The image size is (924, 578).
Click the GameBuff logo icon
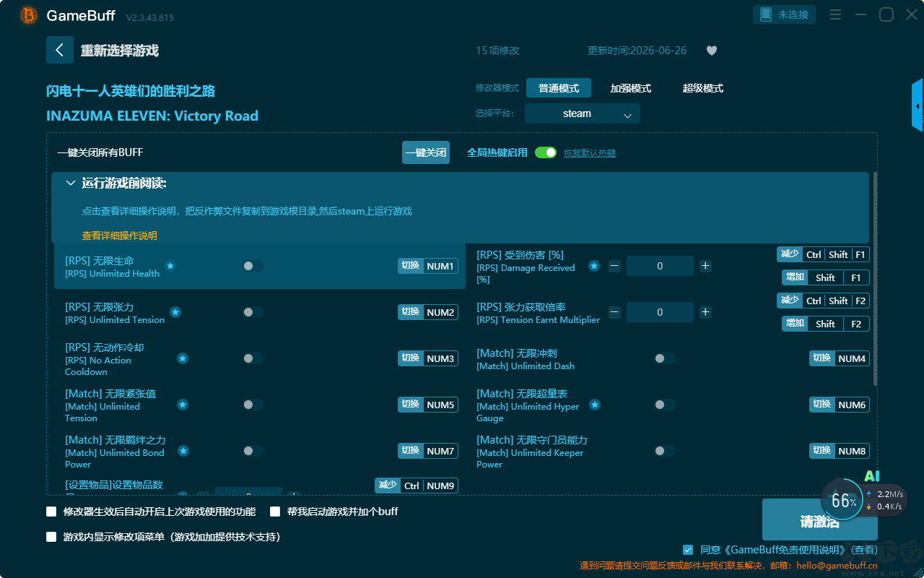29,15
